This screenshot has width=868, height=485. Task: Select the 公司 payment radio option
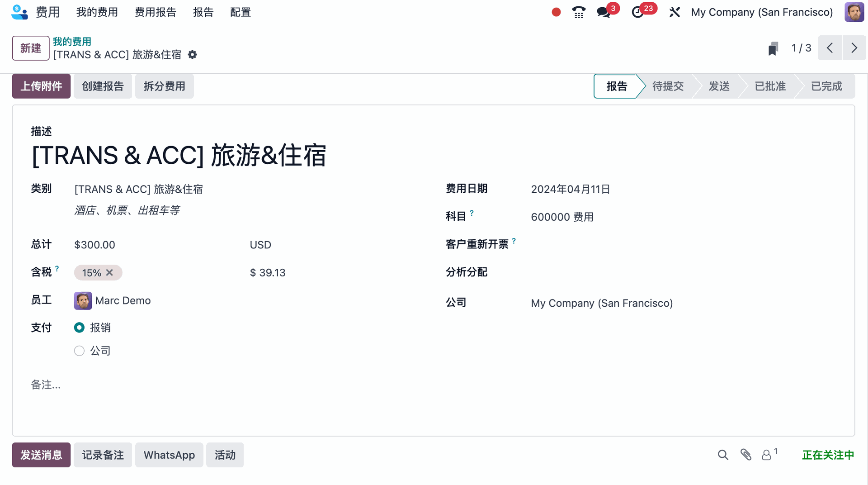click(80, 351)
